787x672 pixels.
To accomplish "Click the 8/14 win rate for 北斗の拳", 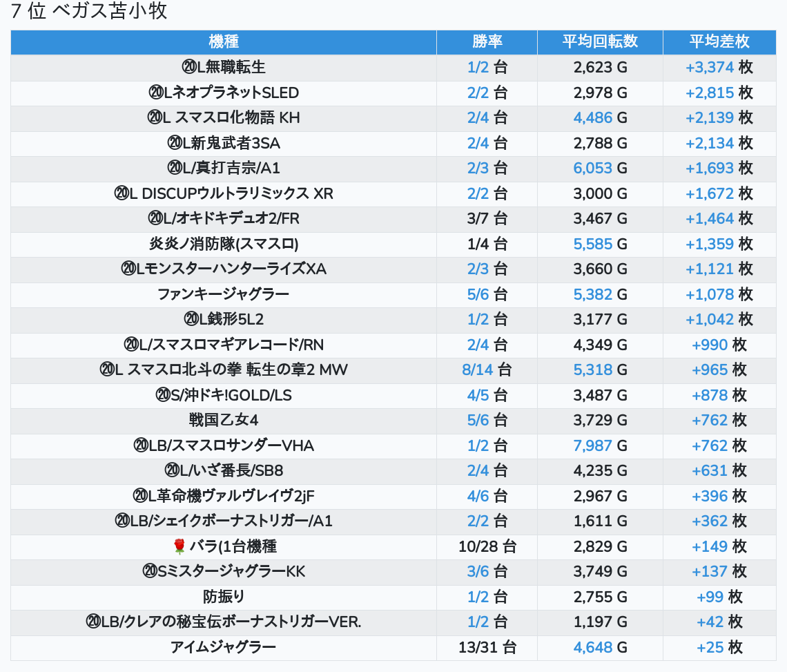I will (478, 370).
